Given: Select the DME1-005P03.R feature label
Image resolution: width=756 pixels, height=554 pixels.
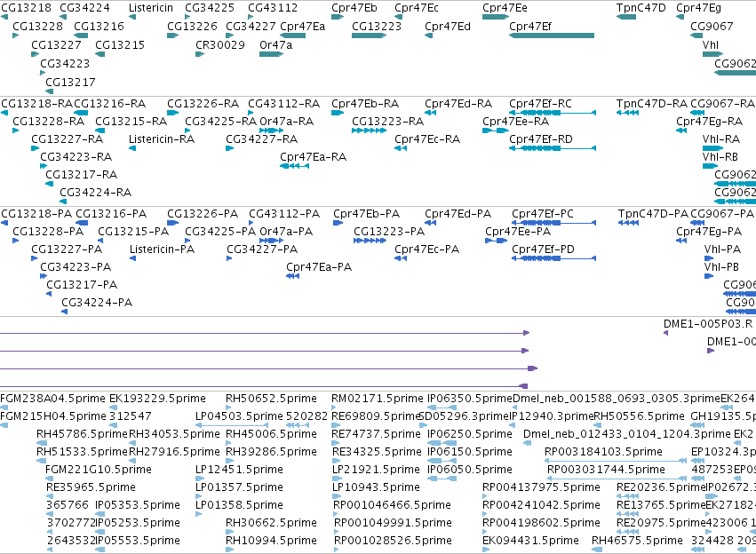Looking at the screenshot, I should point(708,324).
